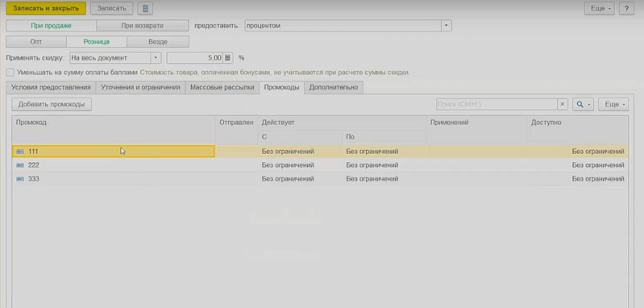
Task: Open the calculator for the 5,00 percent field
Action: pos(228,58)
